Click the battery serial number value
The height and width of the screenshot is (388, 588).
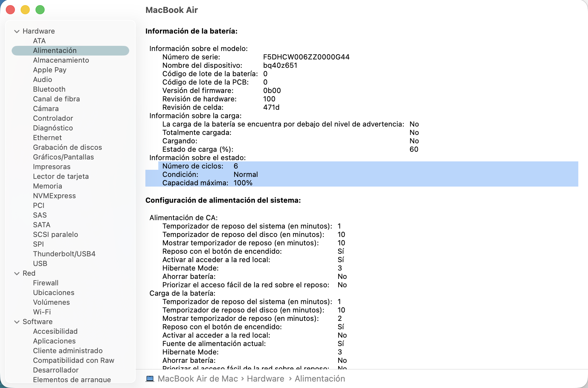306,57
